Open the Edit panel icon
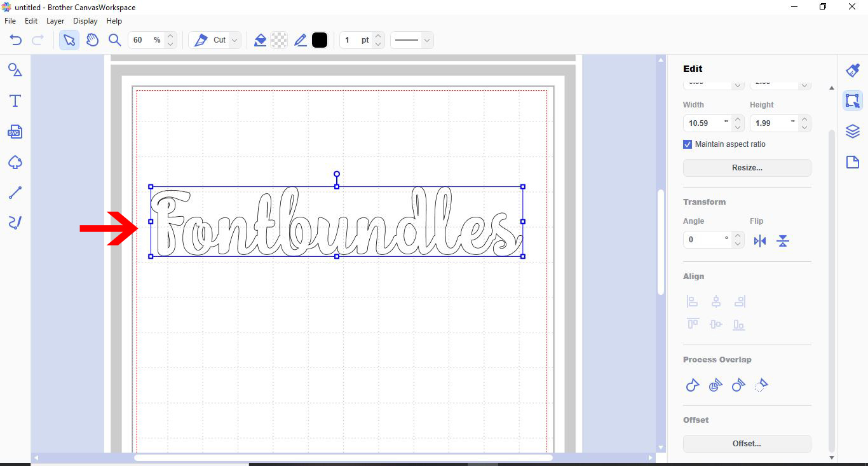The image size is (868, 466). [x=852, y=100]
